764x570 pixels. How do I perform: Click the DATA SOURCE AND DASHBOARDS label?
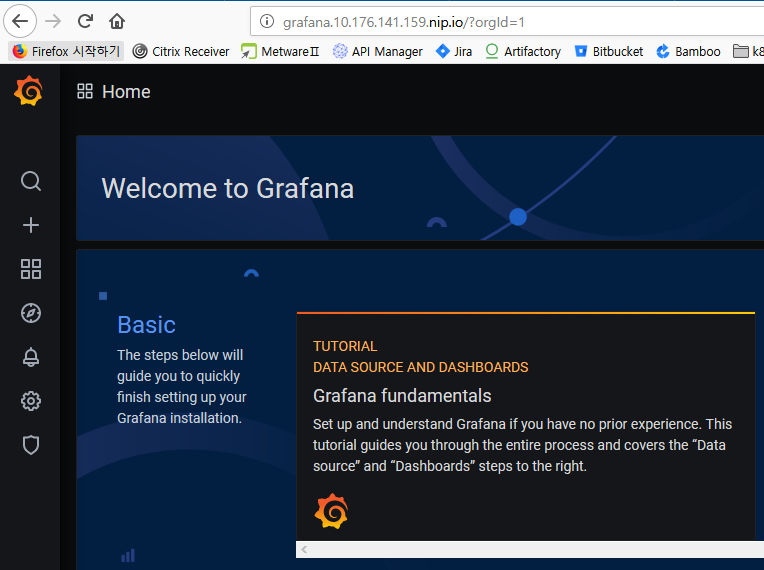click(420, 367)
